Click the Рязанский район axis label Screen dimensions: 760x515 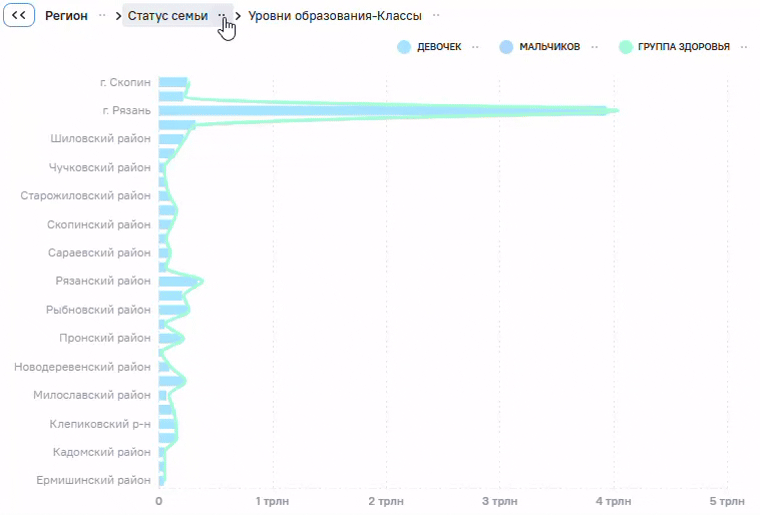point(103,281)
